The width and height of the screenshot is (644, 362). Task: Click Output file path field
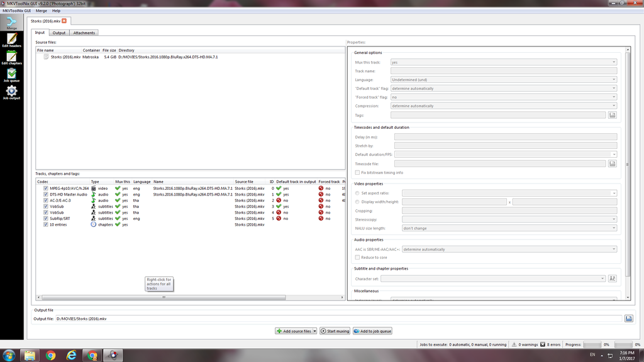click(339, 319)
